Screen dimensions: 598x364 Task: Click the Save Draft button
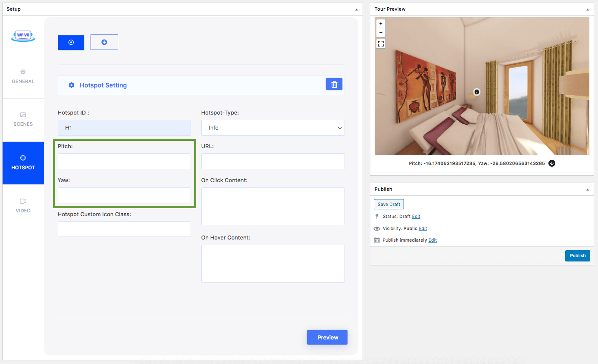(x=389, y=204)
